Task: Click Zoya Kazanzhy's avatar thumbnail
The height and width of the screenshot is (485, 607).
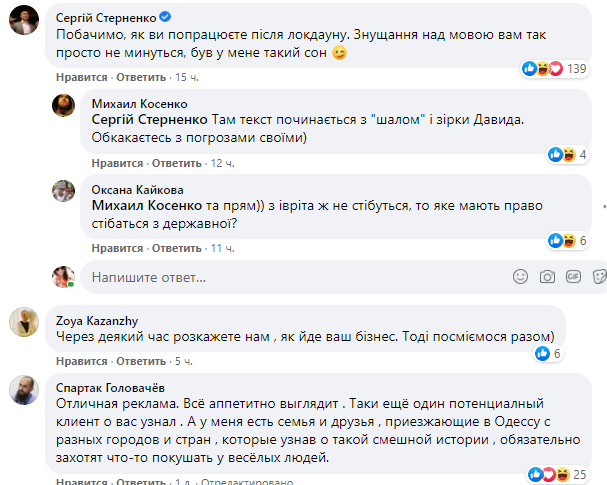Action: tap(24, 322)
